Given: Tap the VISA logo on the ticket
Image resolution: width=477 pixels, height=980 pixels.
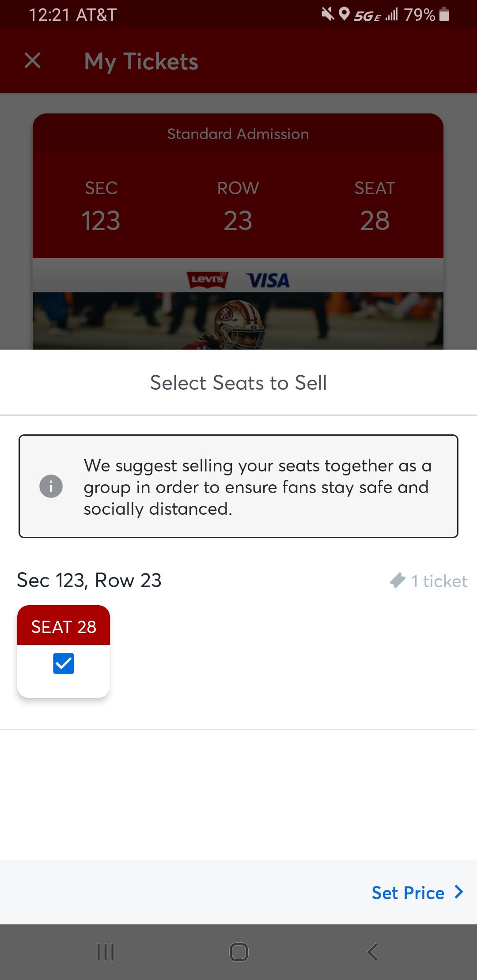Looking at the screenshot, I should [268, 280].
